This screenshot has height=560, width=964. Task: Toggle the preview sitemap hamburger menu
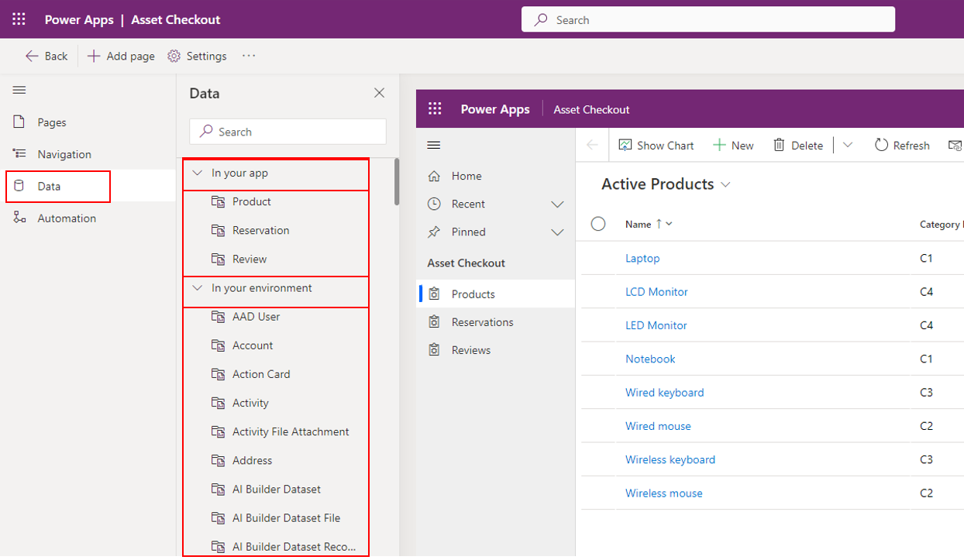[x=434, y=145]
